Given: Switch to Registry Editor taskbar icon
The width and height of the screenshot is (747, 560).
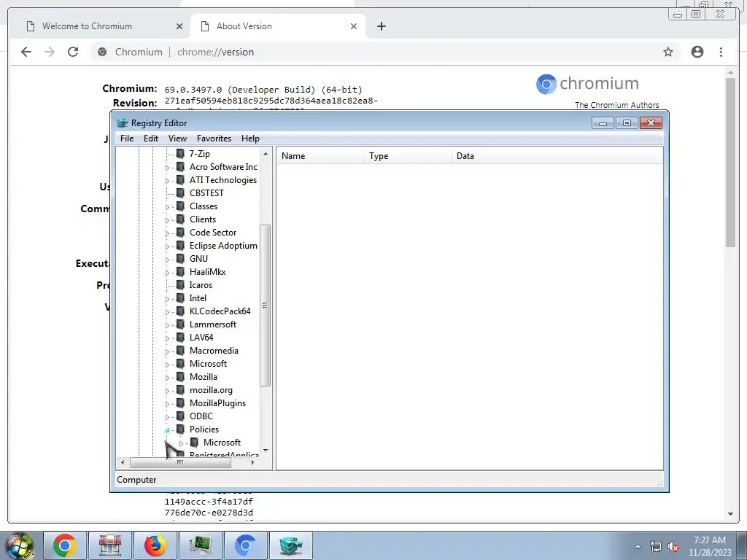Looking at the screenshot, I should click(291, 545).
